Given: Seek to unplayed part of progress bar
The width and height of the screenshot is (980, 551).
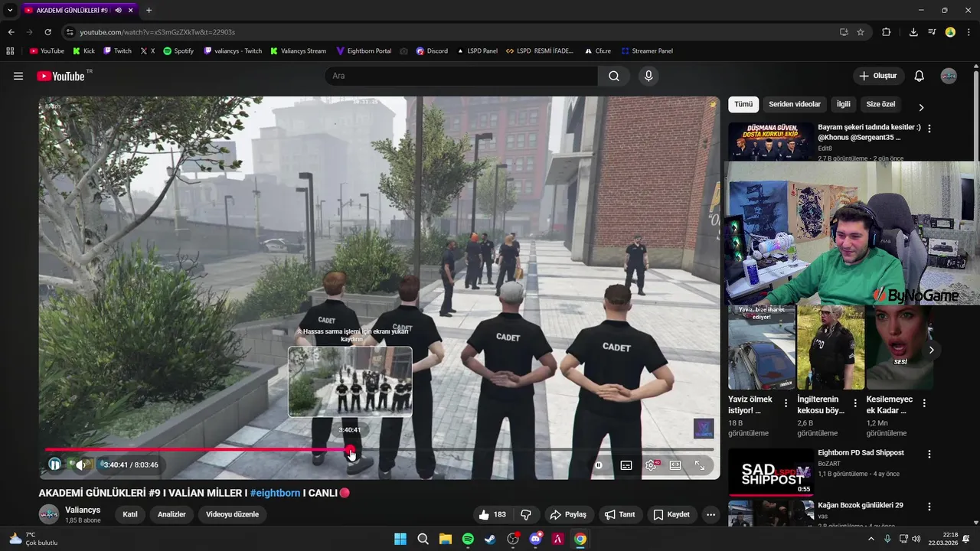Looking at the screenshot, I should 534,450.
